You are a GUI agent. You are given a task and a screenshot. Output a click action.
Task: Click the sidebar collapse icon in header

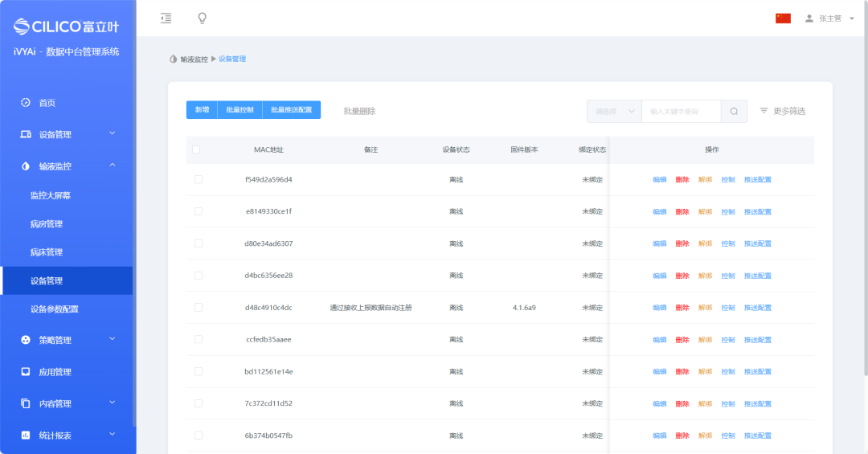[166, 18]
